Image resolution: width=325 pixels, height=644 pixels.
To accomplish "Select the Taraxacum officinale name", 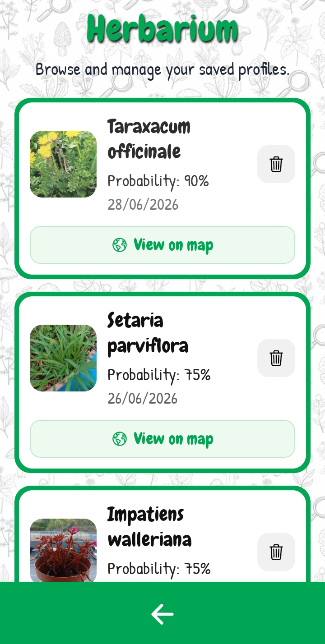I will [149, 139].
